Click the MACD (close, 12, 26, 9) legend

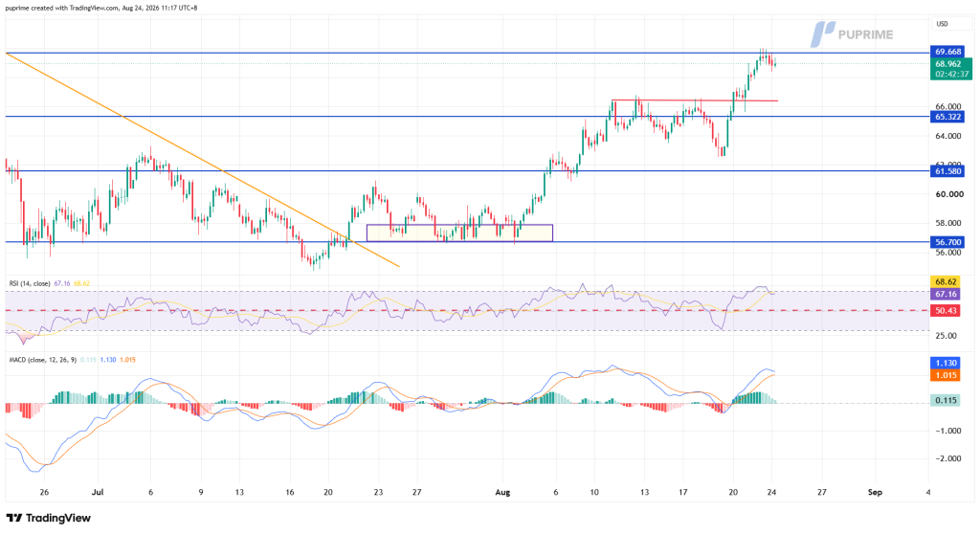(x=42, y=360)
